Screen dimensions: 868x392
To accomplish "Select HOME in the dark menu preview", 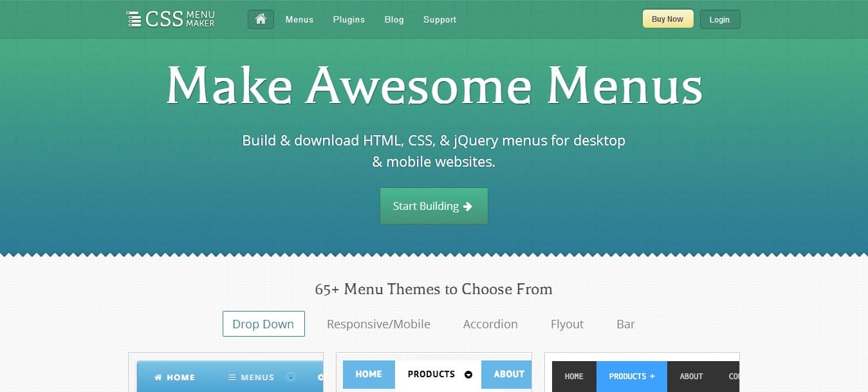I will point(574,377).
